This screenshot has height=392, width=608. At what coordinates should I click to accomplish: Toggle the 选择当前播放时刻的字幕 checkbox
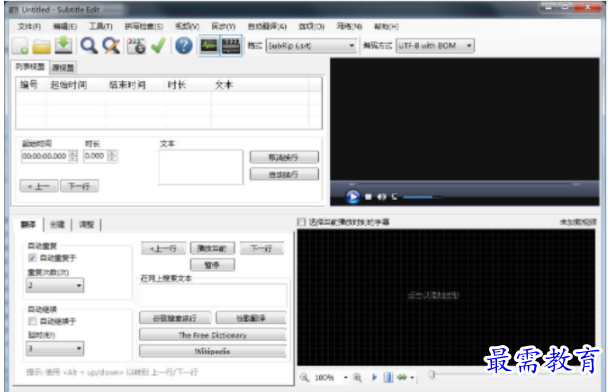pos(301,222)
